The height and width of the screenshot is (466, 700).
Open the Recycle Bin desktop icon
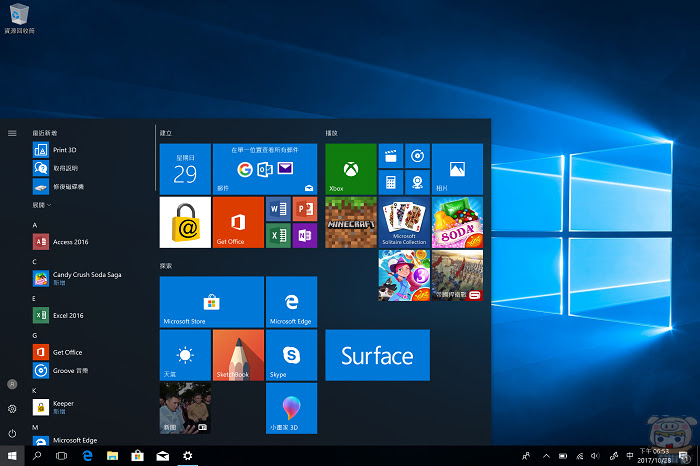coord(19,19)
